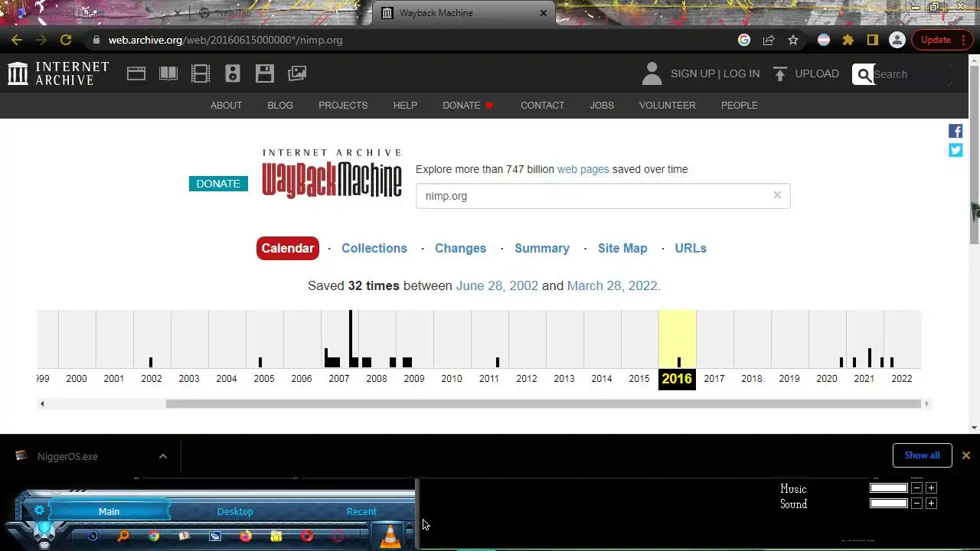Screen dimensions: 980x551
Task: Select the Calendar tab
Action: click(x=288, y=248)
